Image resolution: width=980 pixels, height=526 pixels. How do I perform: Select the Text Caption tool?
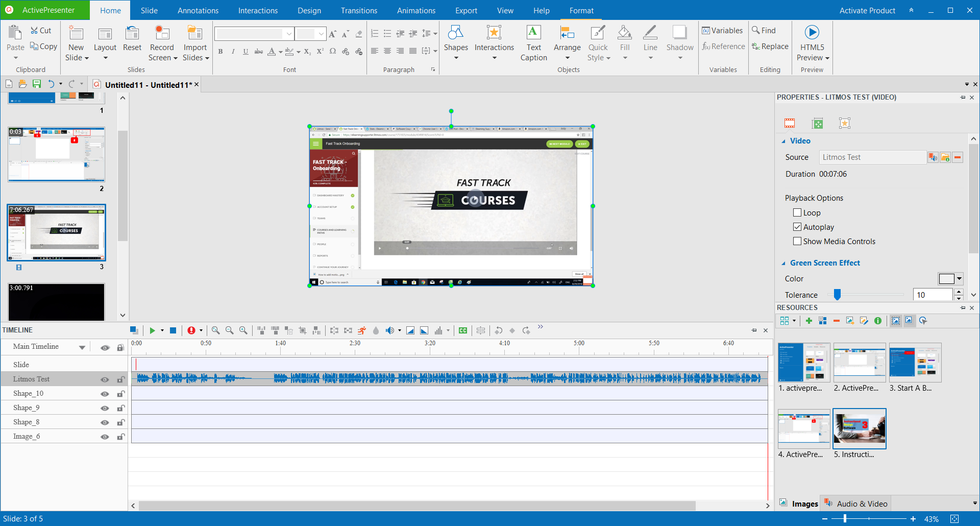click(x=533, y=43)
